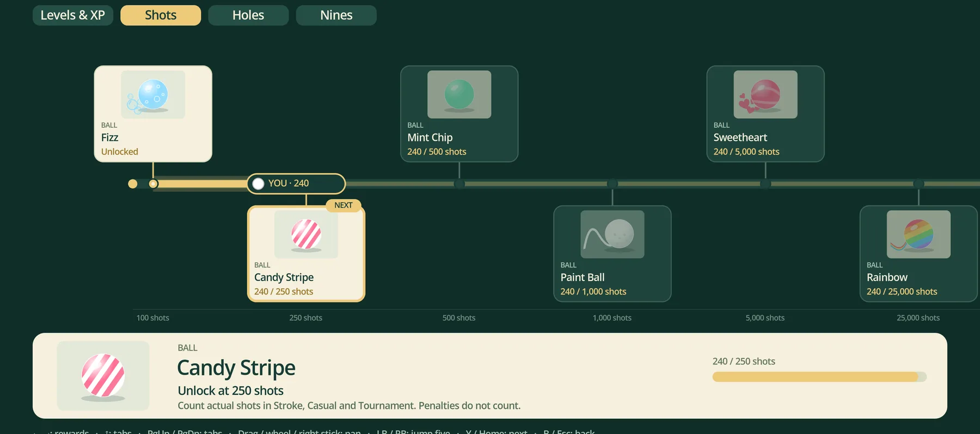Click '240 / 500 shots' on Mint Chip card

[x=437, y=152]
